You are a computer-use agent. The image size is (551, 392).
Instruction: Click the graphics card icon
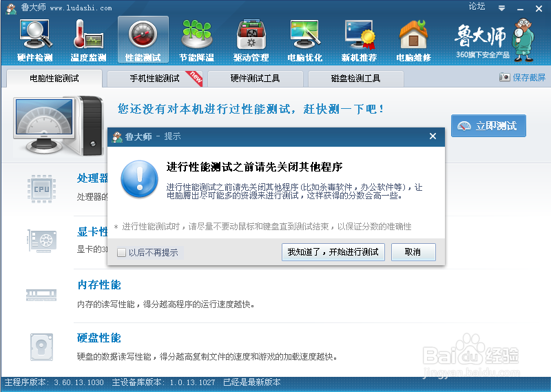pos(42,240)
